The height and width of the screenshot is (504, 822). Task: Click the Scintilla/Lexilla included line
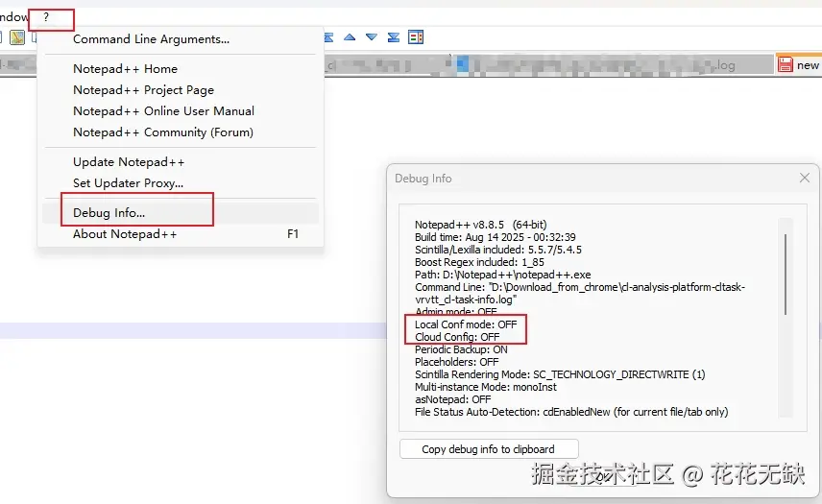[498, 250]
